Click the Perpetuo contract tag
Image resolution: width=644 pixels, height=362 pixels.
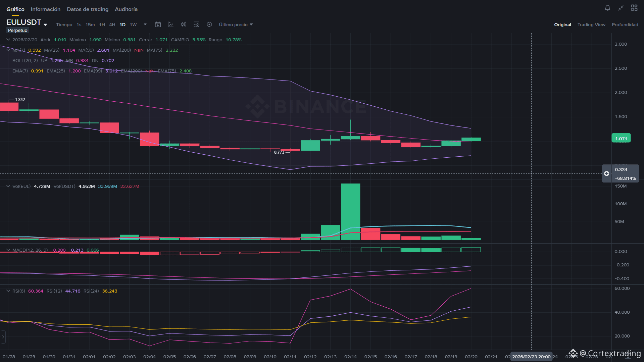point(17,30)
